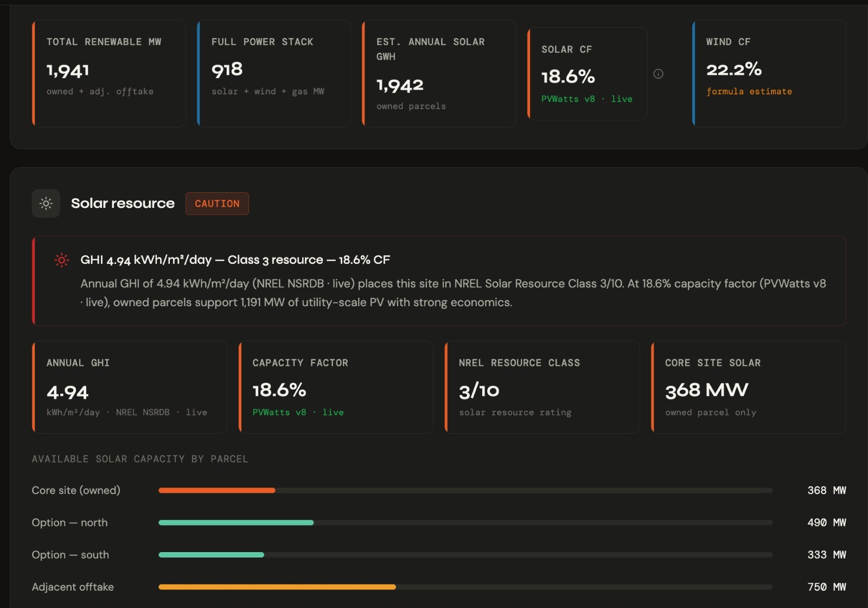This screenshot has height=608, width=868.
Task: Open the Wind CF 22.2% card
Action: click(769, 74)
